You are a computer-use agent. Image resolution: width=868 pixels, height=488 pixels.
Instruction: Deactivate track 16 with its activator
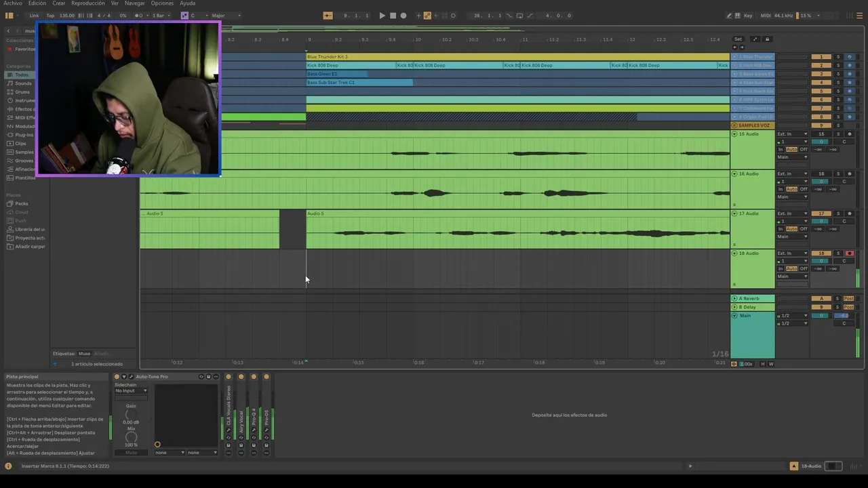(x=821, y=174)
